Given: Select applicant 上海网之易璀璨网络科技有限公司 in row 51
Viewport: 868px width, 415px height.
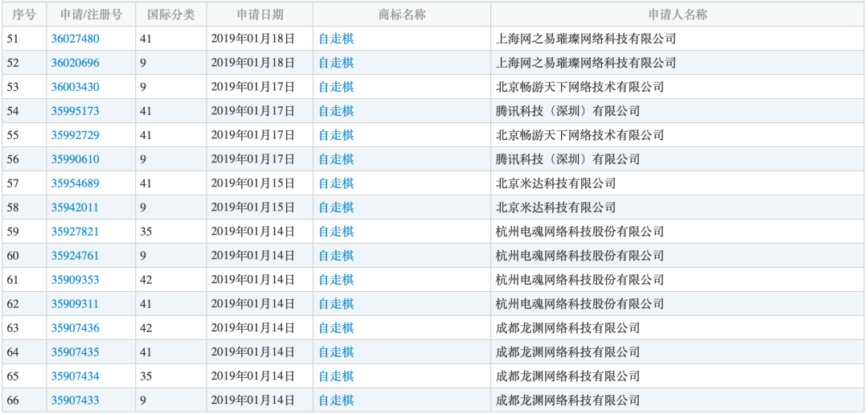Looking at the screenshot, I should coord(586,39).
